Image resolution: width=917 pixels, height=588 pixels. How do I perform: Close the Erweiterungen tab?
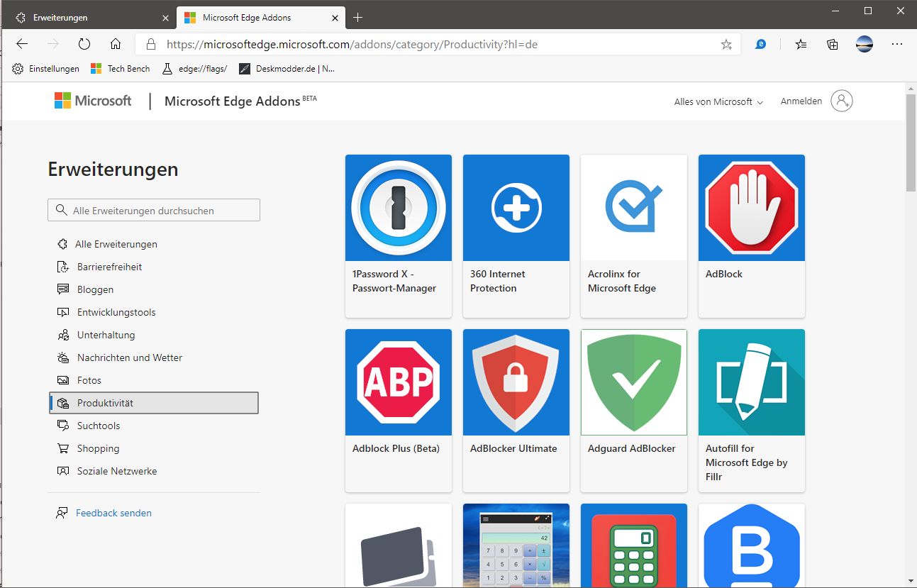point(165,17)
